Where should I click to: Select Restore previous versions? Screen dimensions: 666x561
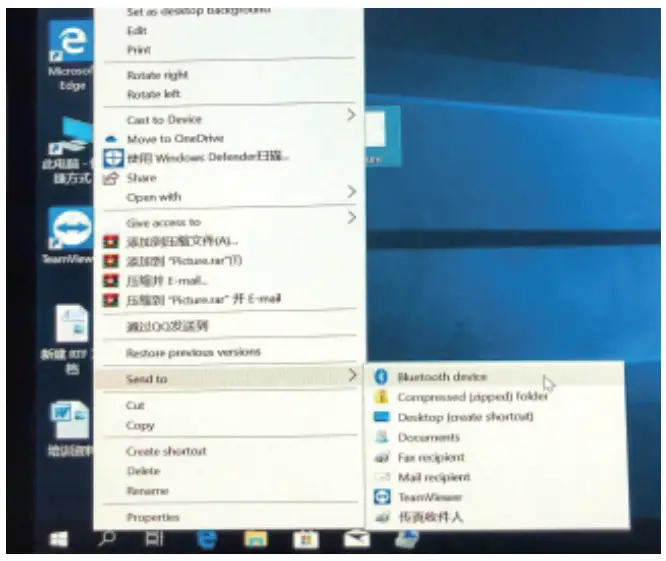[x=193, y=352]
